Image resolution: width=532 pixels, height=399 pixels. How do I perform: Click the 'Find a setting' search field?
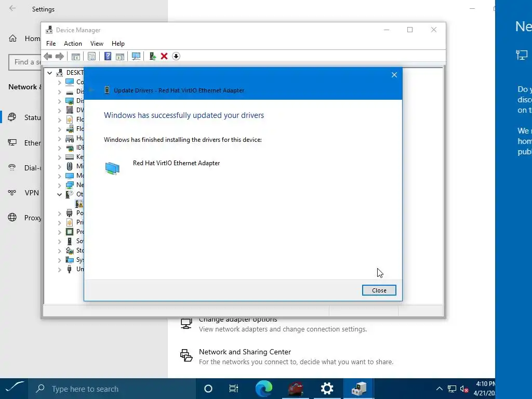pyautogui.click(x=25, y=62)
